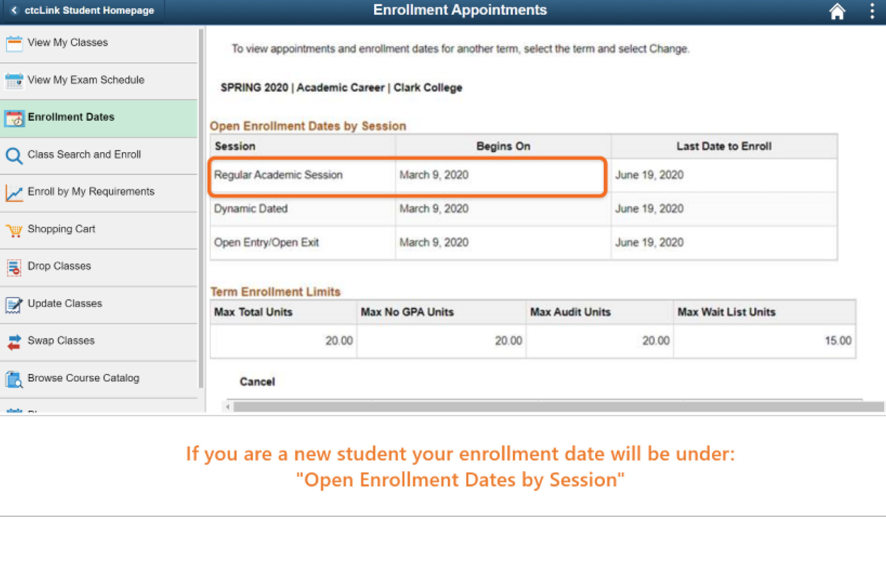The width and height of the screenshot is (886, 588).
Task: Select Enrollment Dates menu item
Action: 71,117
